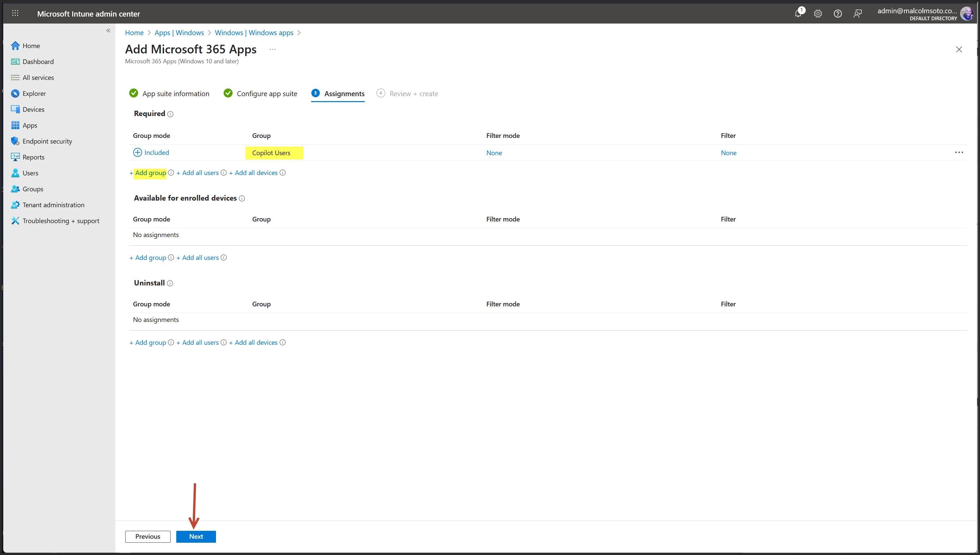
Task: Click the Filter mode None link
Action: tap(494, 153)
